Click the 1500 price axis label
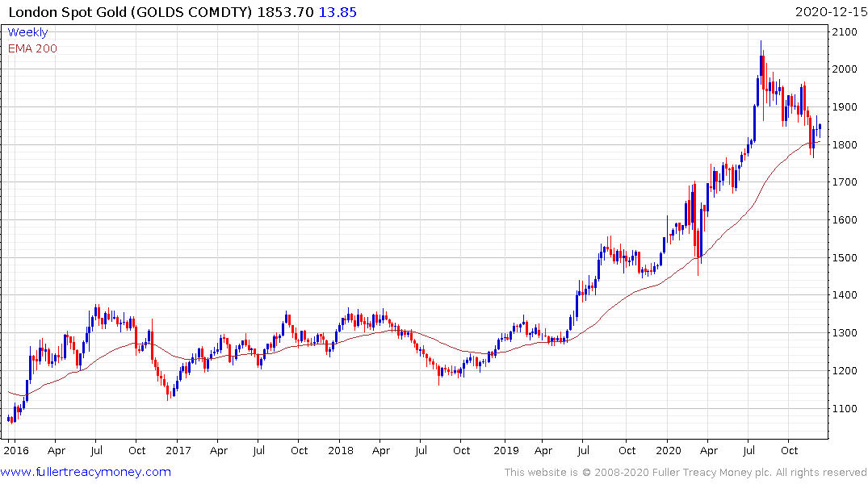 coord(845,258)
